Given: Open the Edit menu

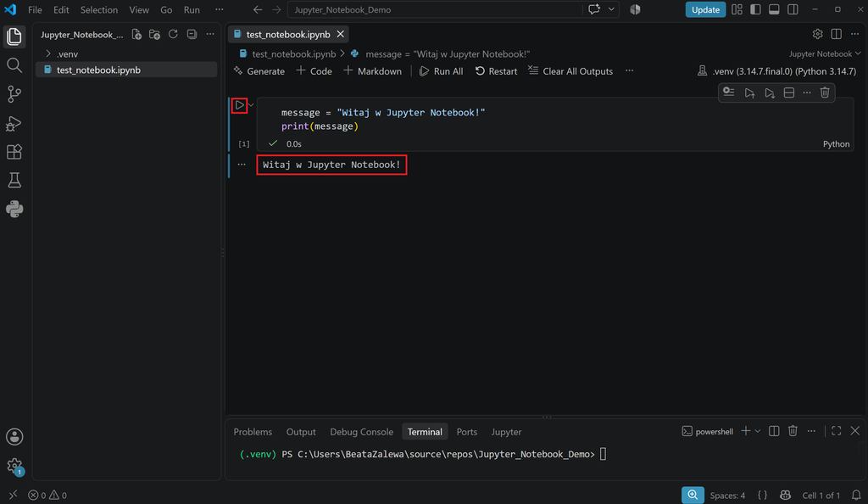Looking at the screenshot, I should 61,9.
